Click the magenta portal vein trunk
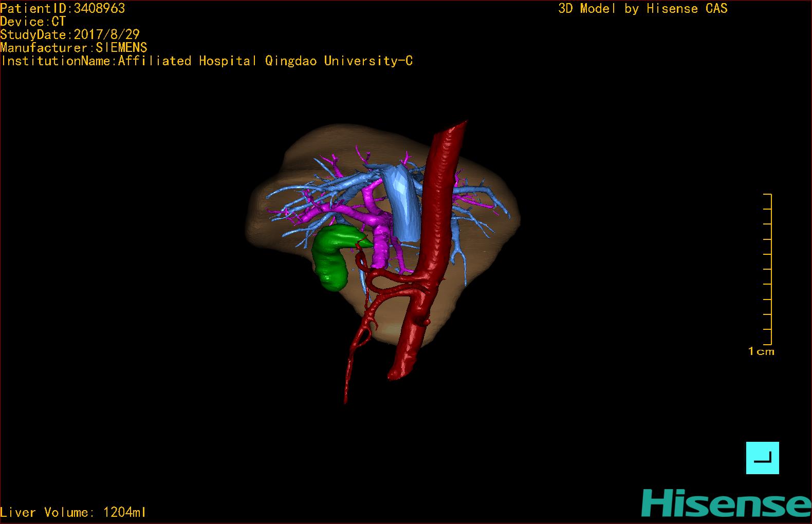Image resolution: width=812 pixels, height=524 pixels. click(381, 241)
